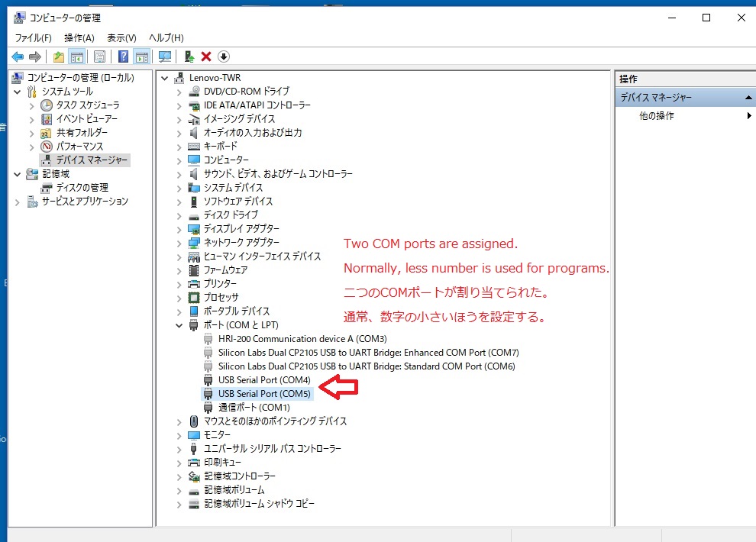This screenshot has width=756, height=542.
Task: Select システム デバイス category
Action: pyautogui.click(x=233, y=188)
